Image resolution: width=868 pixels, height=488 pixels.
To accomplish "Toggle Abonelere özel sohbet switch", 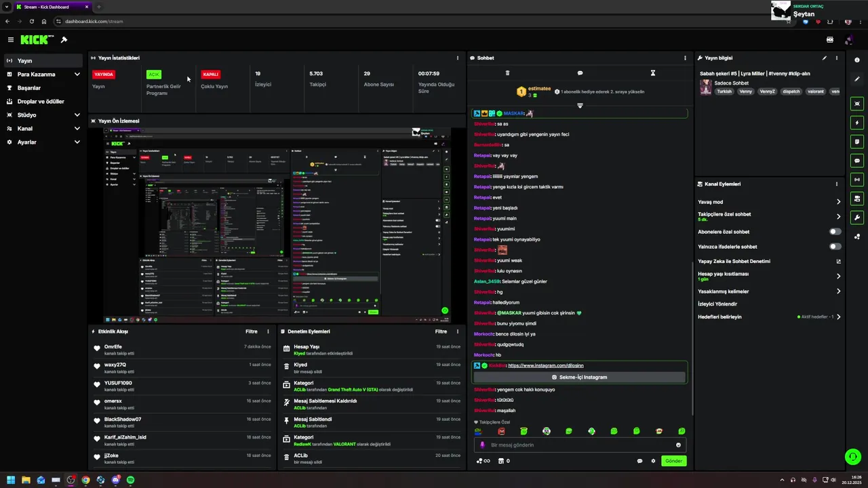I will pos(835,232).
